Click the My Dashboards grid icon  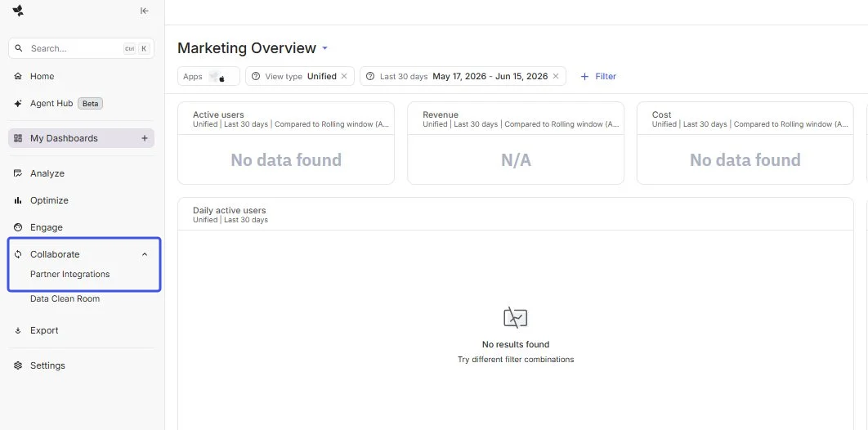tap(18, 138)
